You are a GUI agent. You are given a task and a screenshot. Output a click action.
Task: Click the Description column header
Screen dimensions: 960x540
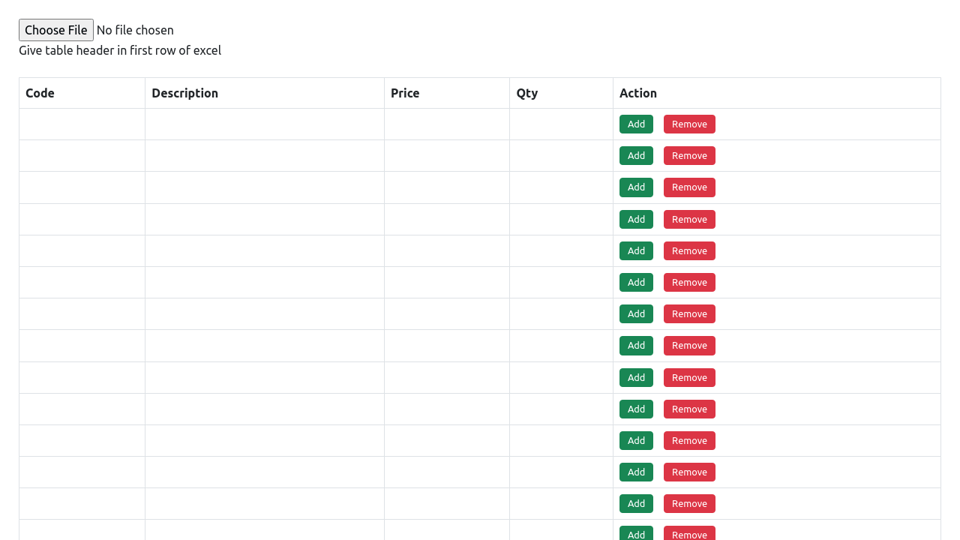click(x=185, y=93)
